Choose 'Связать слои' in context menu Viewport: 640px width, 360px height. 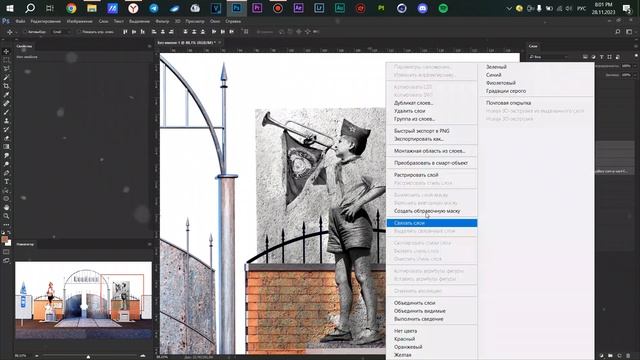coord(432,223)
